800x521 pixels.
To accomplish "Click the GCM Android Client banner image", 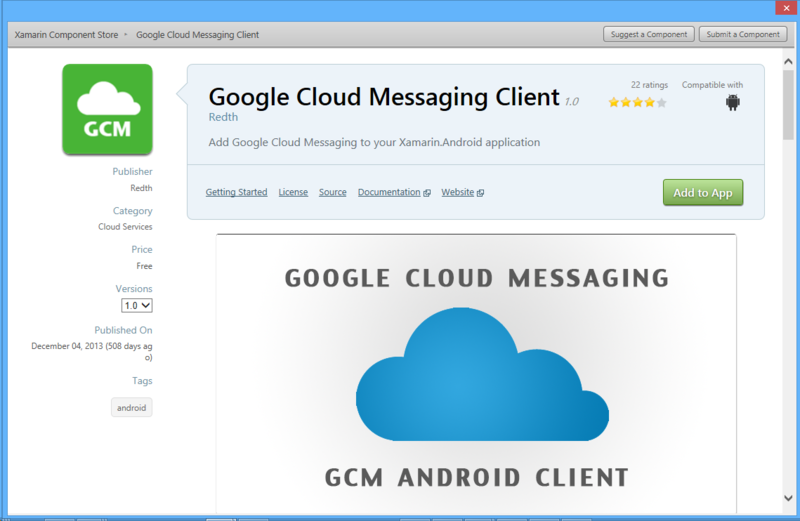I will coord(476,374).
